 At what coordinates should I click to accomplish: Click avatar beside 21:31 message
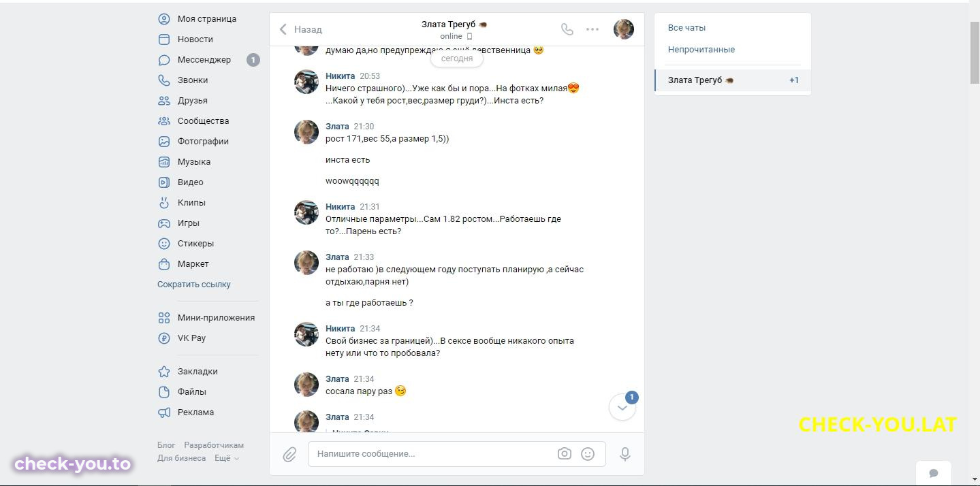(306, 212)
